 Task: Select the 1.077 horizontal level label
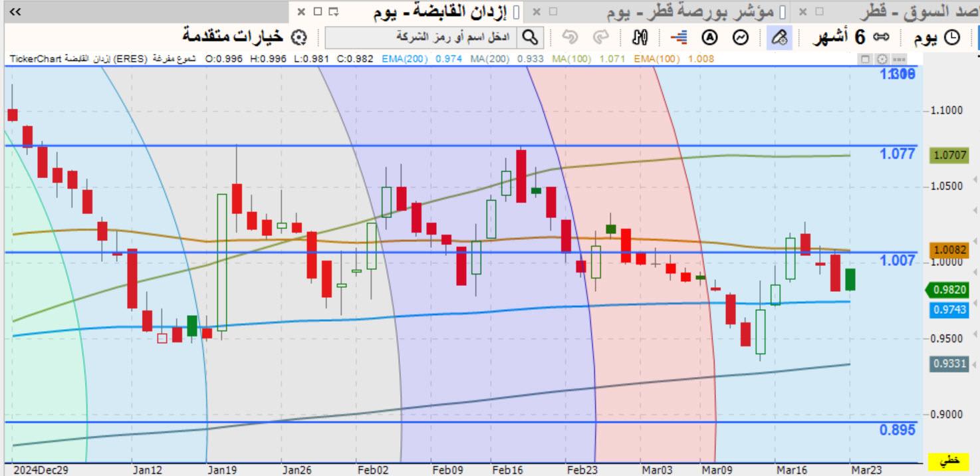pyautogui.click(x=898, y=154)
